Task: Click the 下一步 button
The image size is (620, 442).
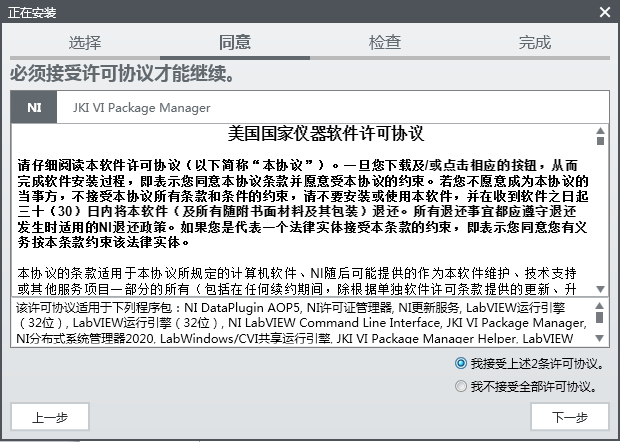Action: tap(569, 417)
